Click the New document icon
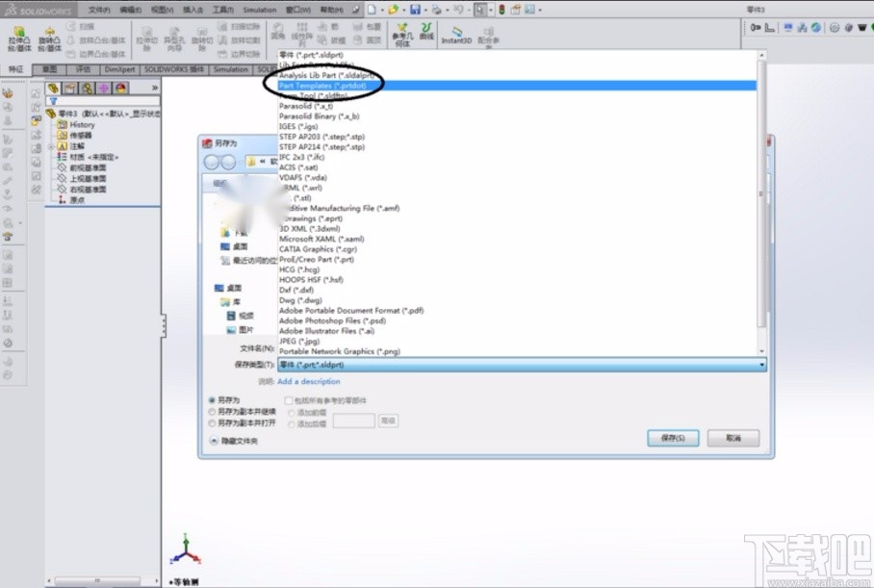The width and height of the screenshot is (874, 588). coord(372,10)
